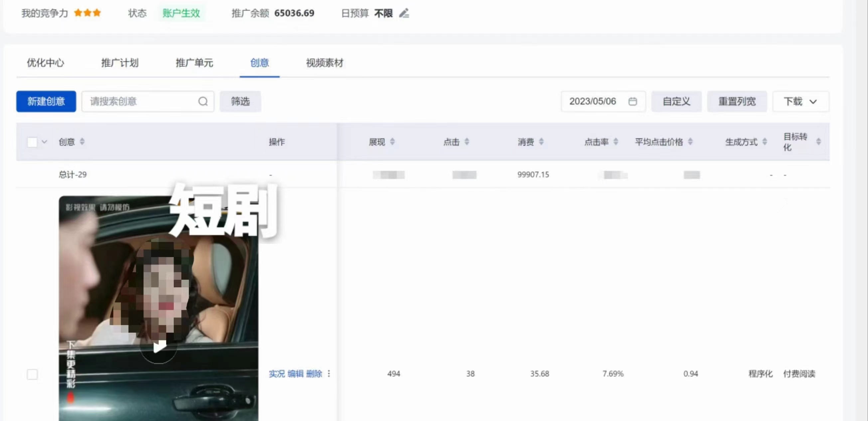
Task: Focus the 请搜索创意 search field
Action: pos(148,101)
